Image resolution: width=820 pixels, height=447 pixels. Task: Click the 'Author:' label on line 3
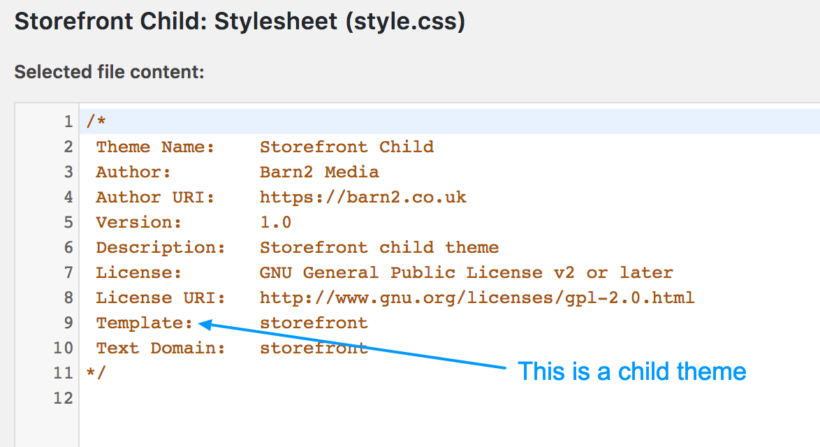pos(133,171)
